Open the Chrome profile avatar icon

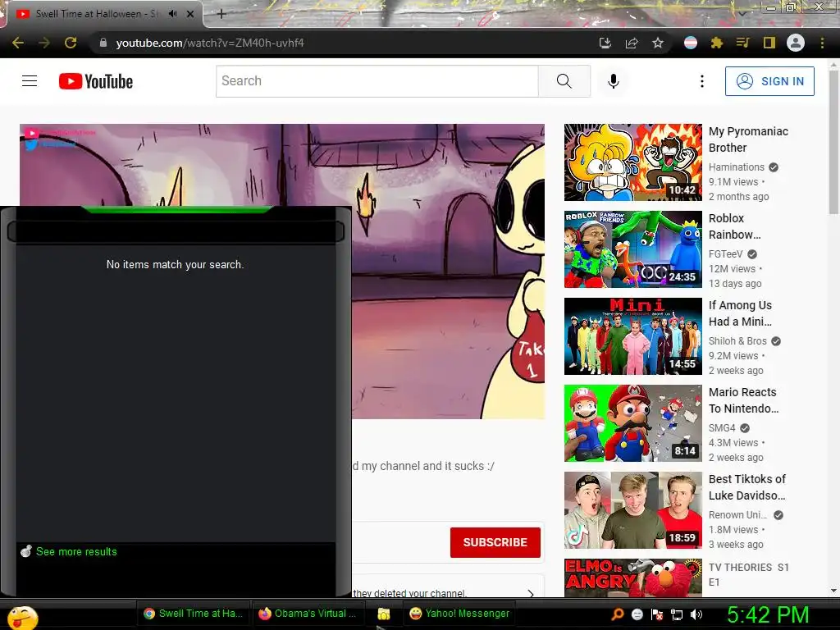click(796, 43)
